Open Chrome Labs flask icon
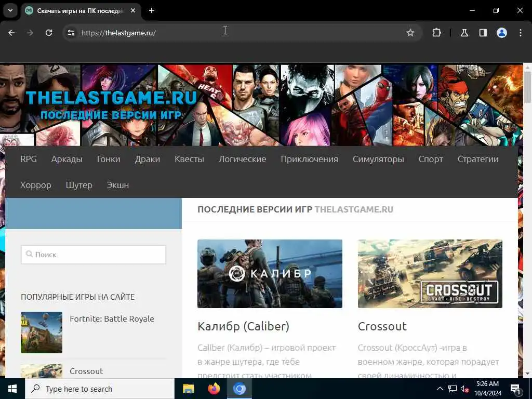The width and height of the screenshot is (532, 399). [x=464, y=33]
